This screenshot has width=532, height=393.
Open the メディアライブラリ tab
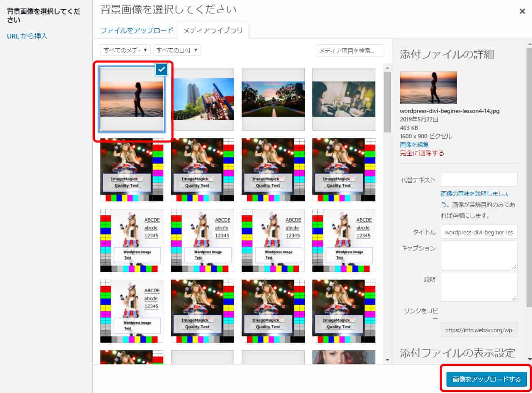(x=213, y=30)
